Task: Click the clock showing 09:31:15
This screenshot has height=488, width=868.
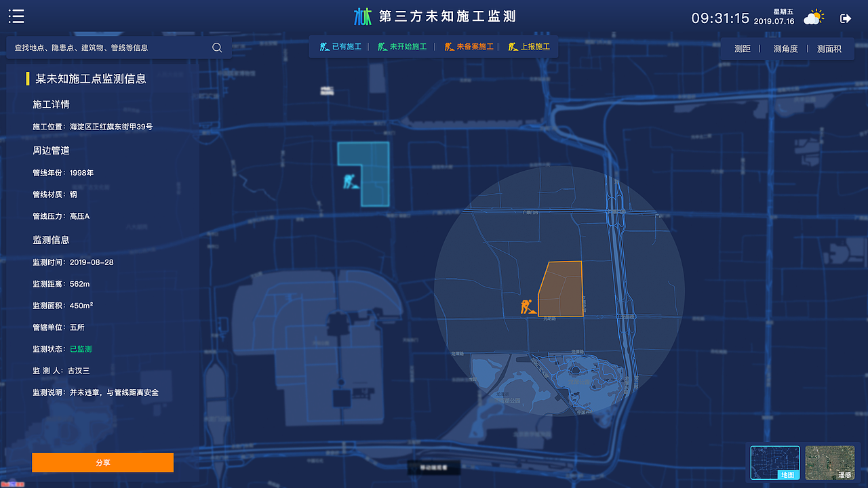Action: point(720,18)
